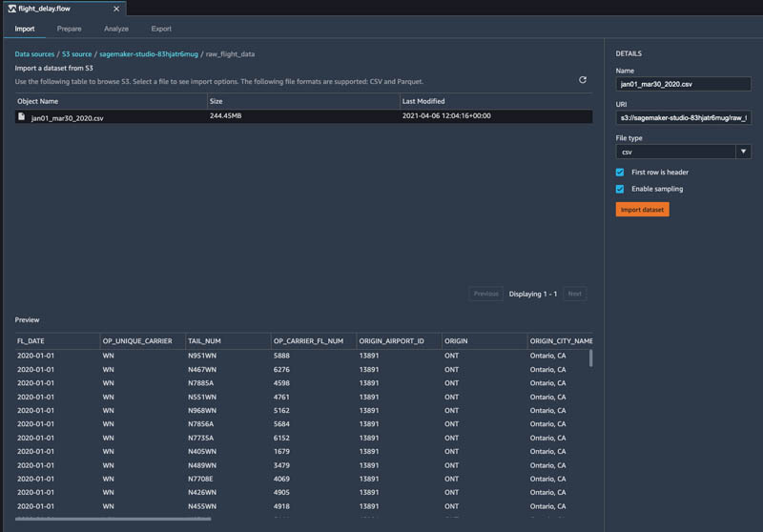Click the preview vertical scrollbar thumb
763x532 pixels.
590,358
